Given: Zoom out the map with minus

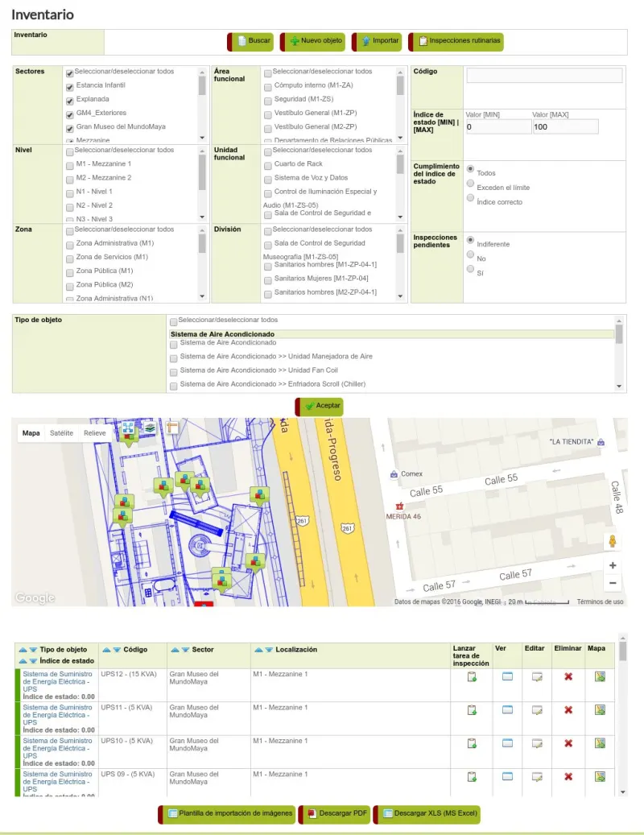Looking at the screenshot, I should pyautogui.click(x=613, y=583).
